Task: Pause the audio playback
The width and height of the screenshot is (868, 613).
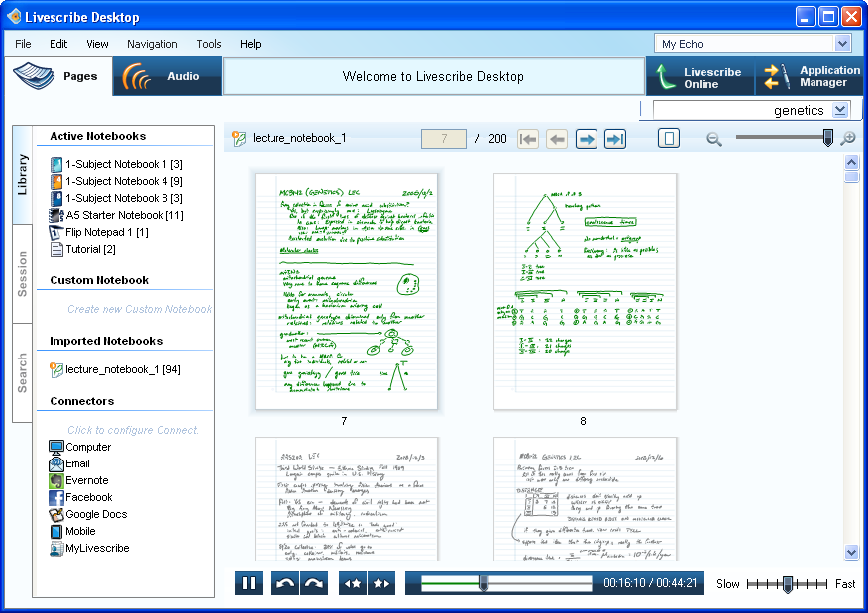Action: click(249, 583)
